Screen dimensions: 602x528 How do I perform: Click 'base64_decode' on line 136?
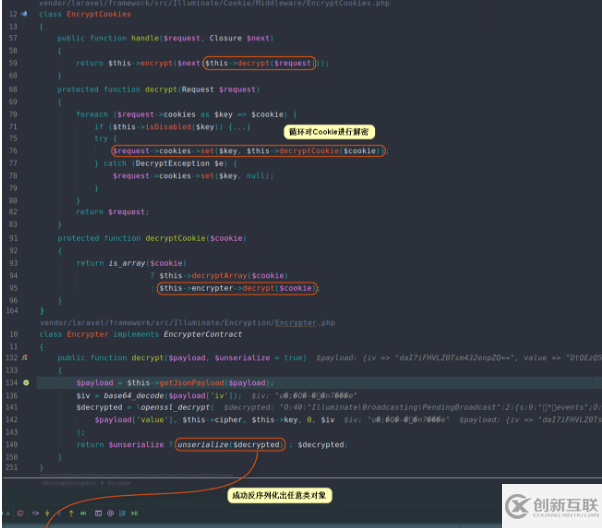(x=133, y=396)
